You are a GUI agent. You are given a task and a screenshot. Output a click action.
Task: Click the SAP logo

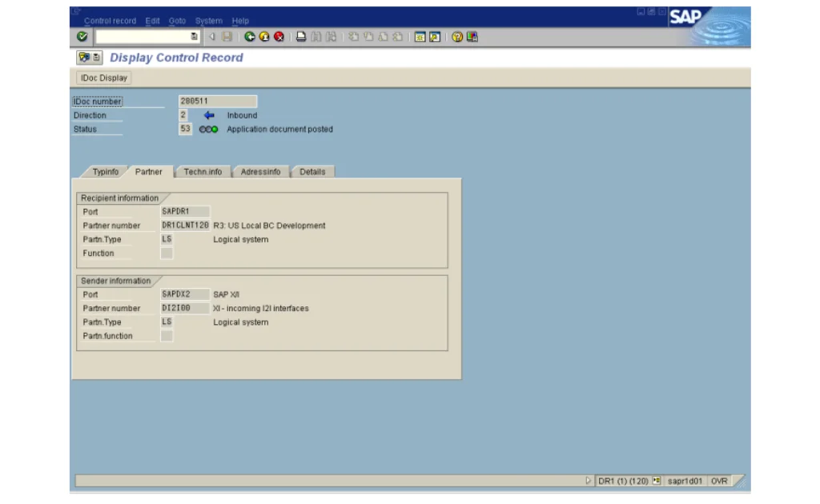(685, 18)
